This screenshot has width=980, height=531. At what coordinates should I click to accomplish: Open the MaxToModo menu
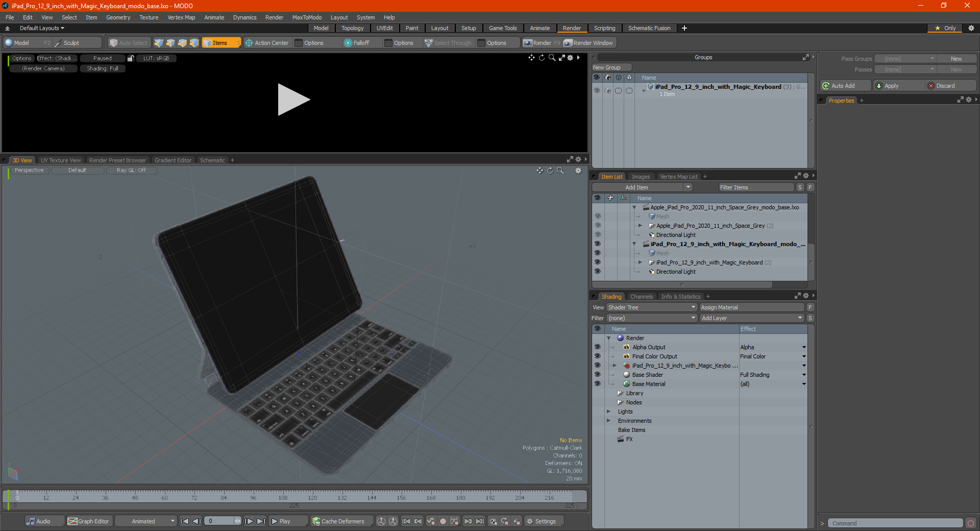point(307,17)
